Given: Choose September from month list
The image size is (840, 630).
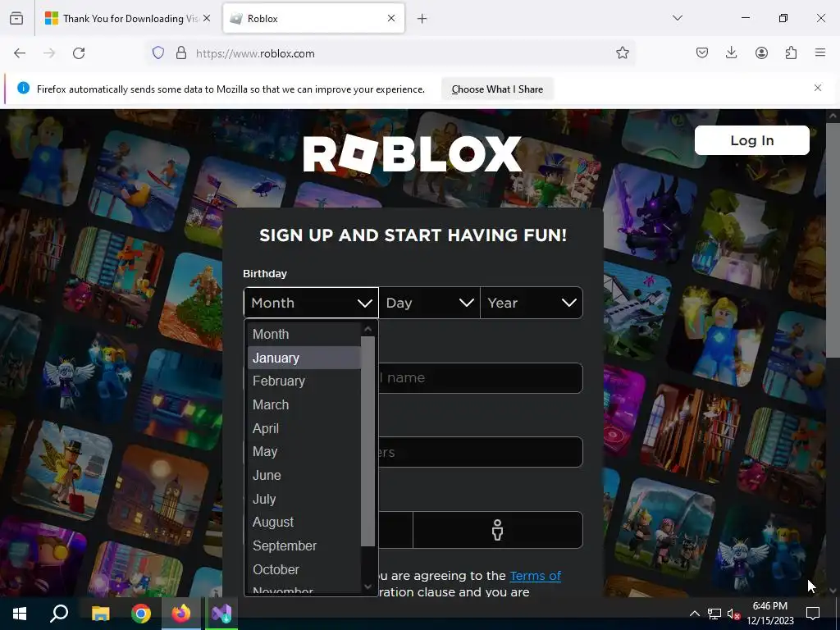Looking at the screenshot, I should pos(304,546).
